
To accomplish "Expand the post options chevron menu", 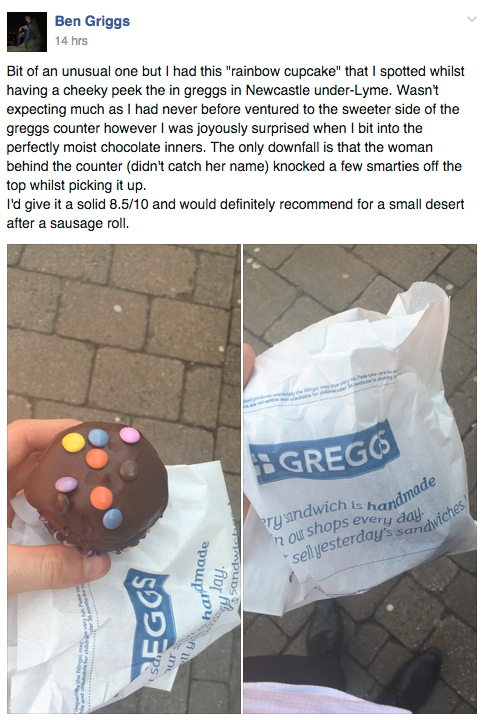I will (472, 19).
